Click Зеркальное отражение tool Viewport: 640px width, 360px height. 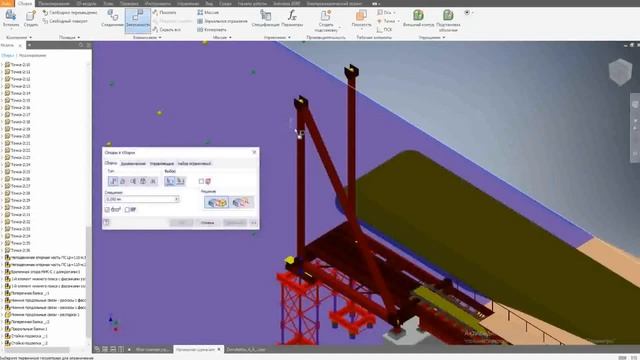click(x=222, y=21)
